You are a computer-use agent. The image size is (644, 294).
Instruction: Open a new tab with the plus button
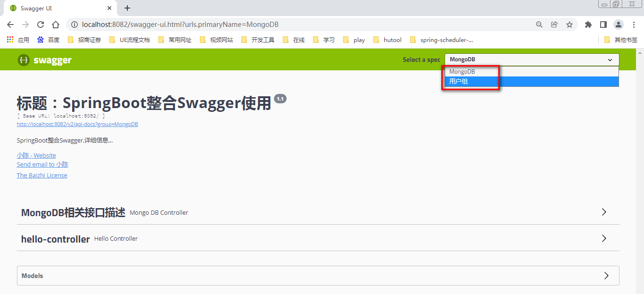127,8
